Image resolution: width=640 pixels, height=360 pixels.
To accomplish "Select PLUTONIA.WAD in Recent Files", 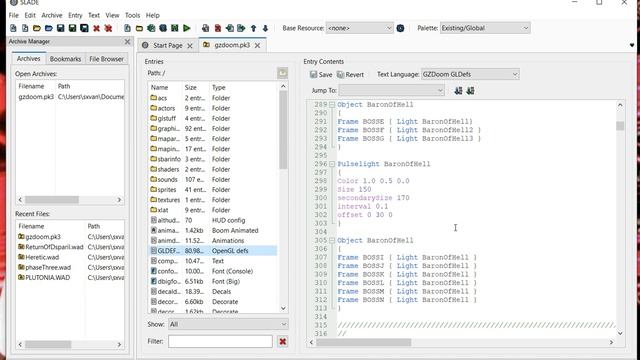I will [70, 278].
